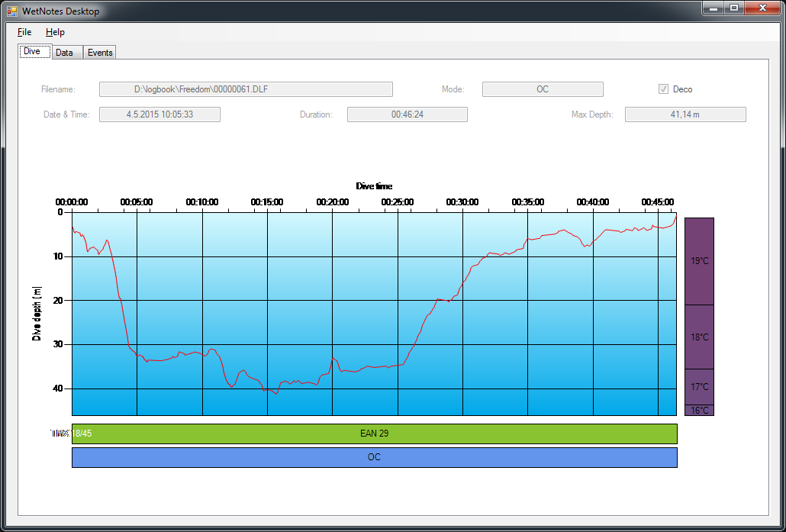Select the Dive tab

pyautogui.click(x=33, y=52)
